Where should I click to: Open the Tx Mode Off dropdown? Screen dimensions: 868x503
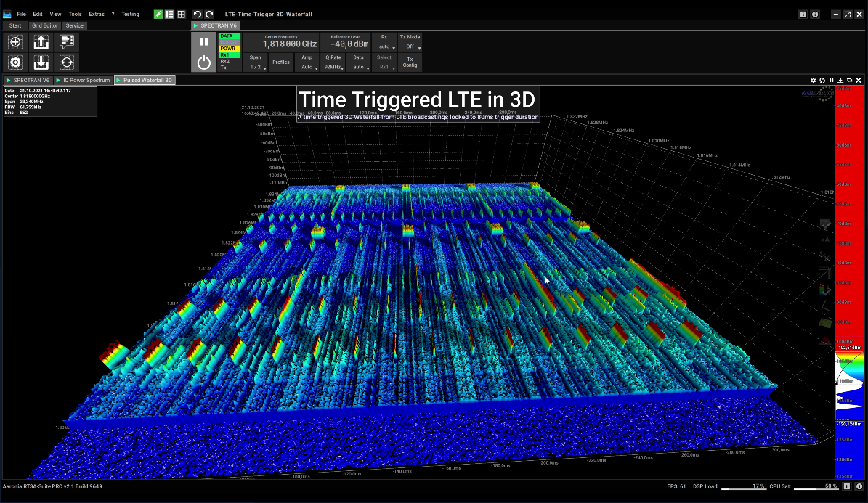[410, 42]
